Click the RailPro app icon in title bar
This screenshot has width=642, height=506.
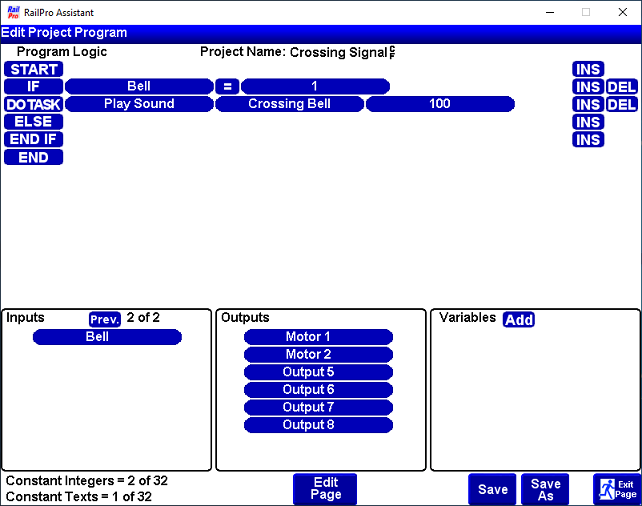[12, 11]
